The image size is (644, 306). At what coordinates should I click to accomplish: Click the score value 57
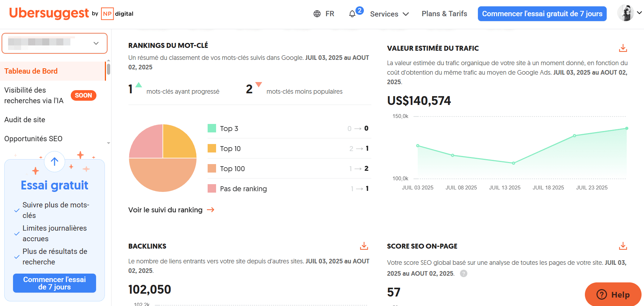point(394,292)
